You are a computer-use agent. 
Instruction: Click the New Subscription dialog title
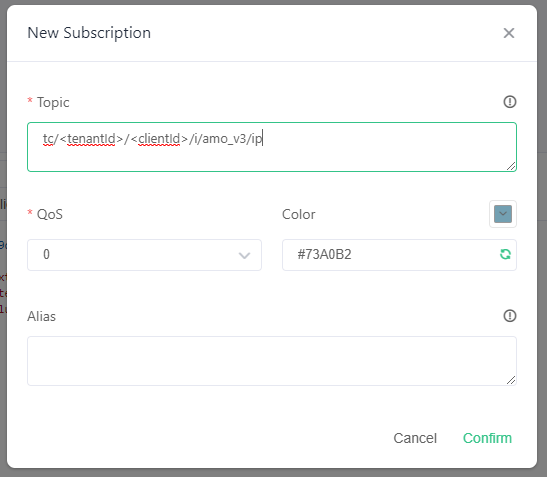(x=89, y=33)
